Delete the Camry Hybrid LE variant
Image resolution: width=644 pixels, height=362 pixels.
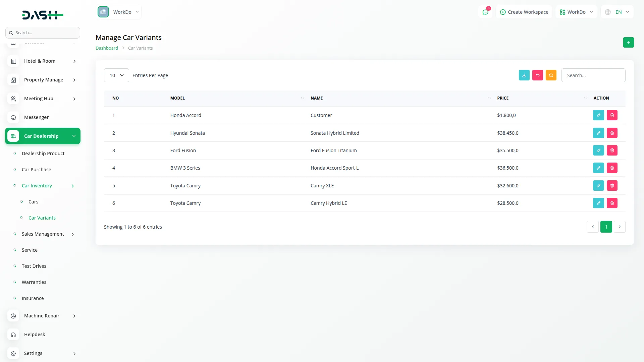click(612, 203)
